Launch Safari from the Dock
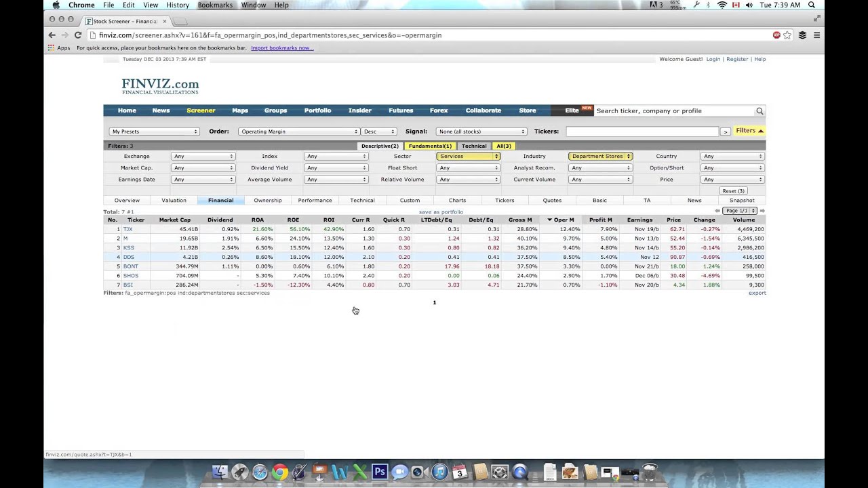 point(260,472)
